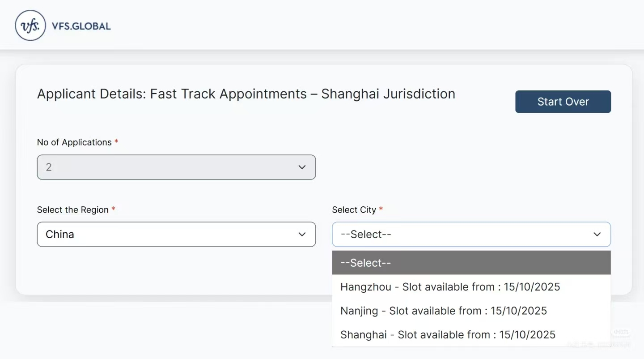
Task: Open the No of Applications combo box
Action: (176, 167)
